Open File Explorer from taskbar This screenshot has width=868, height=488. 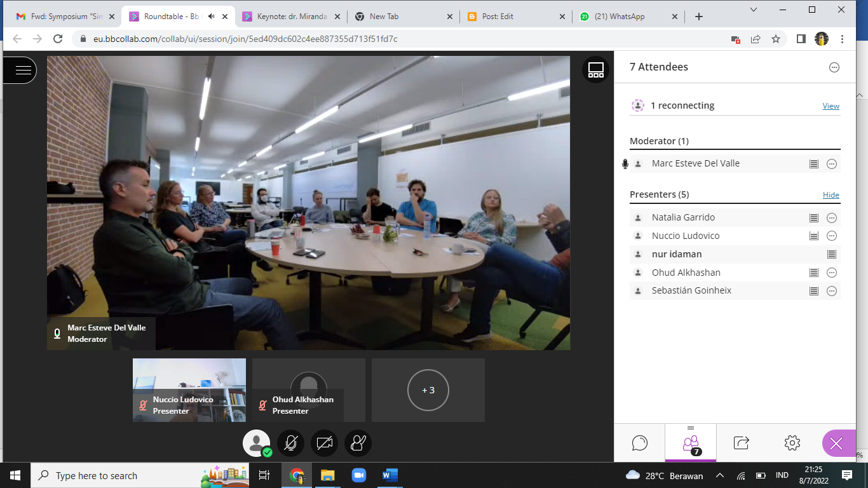pos(327,475)
